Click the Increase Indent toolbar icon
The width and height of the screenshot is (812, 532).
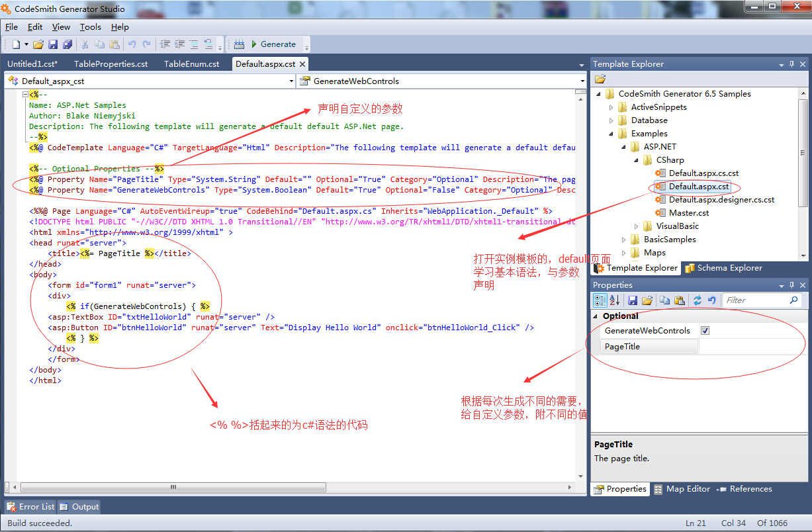(179, 44)
